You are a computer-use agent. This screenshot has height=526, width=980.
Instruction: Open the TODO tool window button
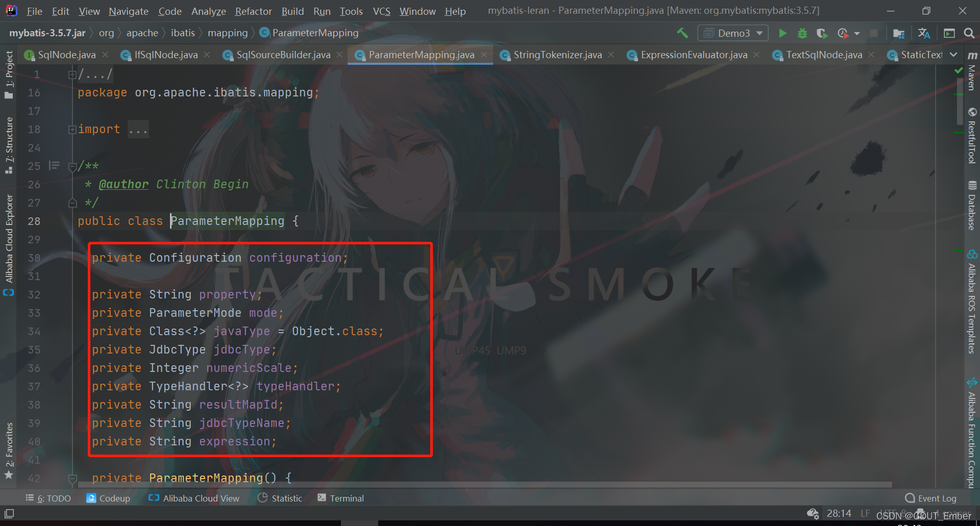(48, 498)
